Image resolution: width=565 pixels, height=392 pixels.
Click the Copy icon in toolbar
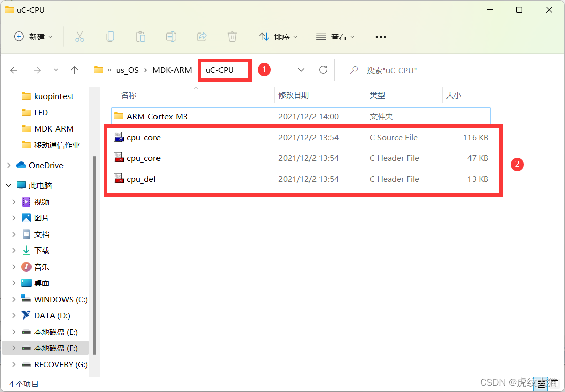pos(110,37)
